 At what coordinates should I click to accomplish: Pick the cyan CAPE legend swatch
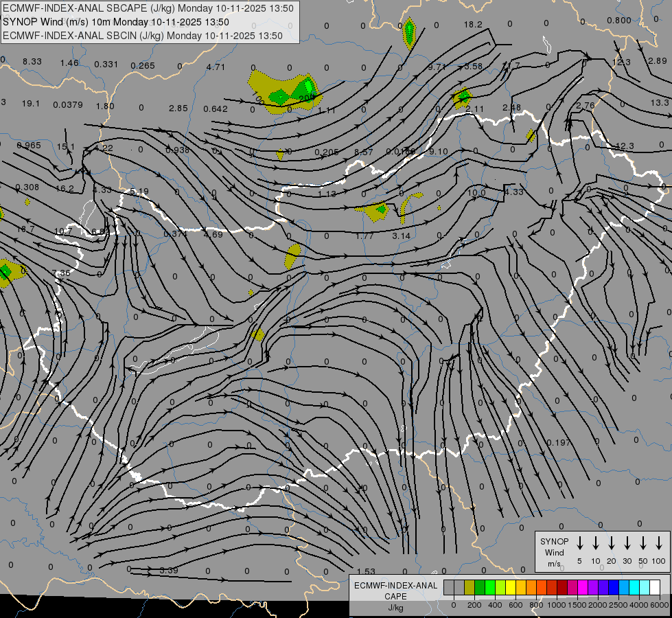tap(634, 587)
